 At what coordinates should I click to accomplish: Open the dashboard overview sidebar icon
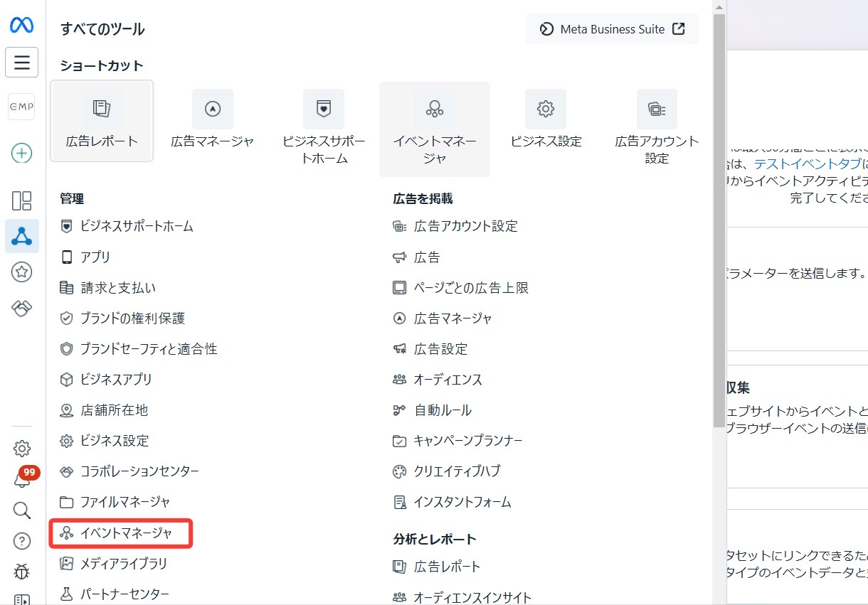(x=22, y=200)
